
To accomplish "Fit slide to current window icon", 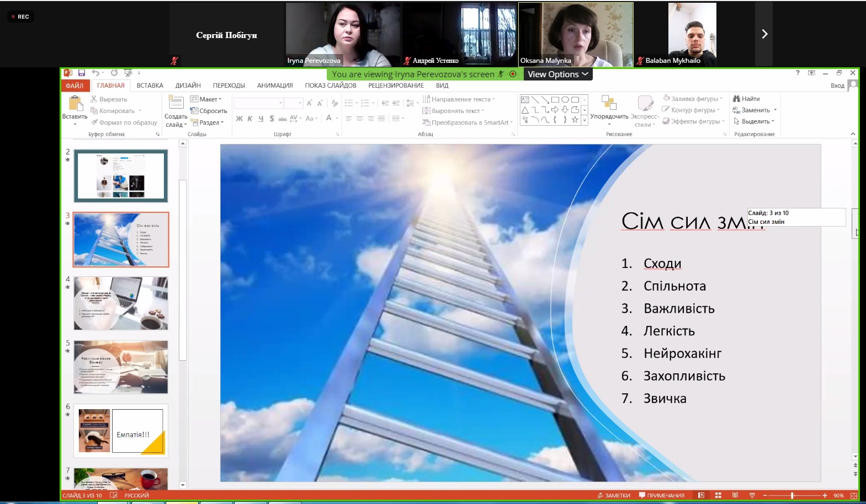I will [x=854, y=495].
